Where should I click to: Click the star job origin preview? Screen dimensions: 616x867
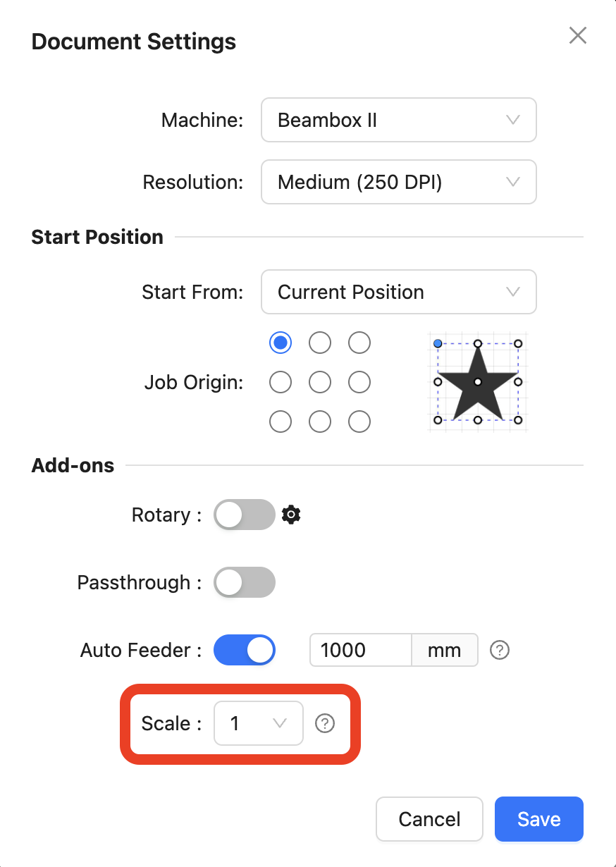click(x=478, y=382)
